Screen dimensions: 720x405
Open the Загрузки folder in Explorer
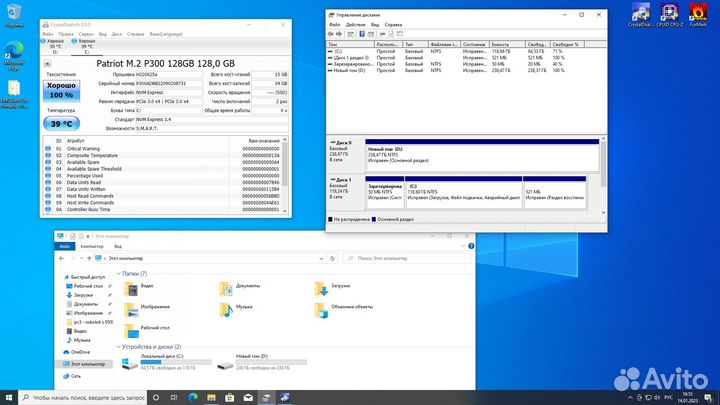[320, 288]
